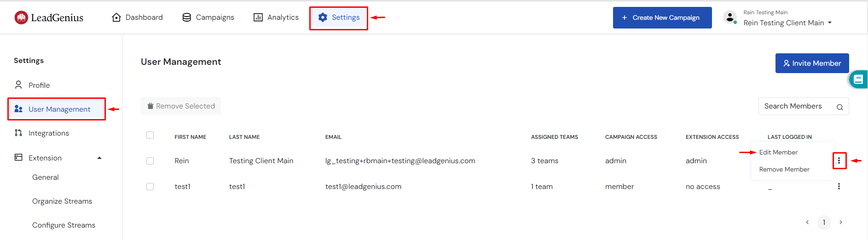Click the user avatar icon
868x240 pixels.
click(730, 17)
